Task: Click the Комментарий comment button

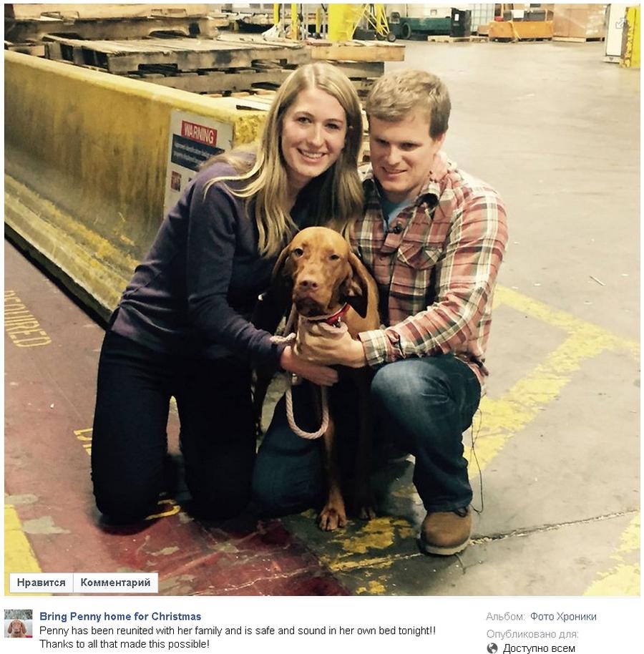Action: (115, 582)
